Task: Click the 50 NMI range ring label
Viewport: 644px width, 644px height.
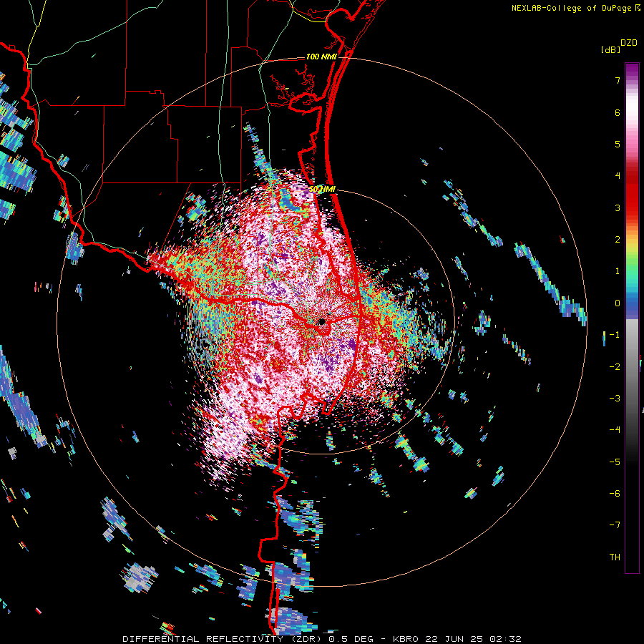Action: tap(323, 190)
